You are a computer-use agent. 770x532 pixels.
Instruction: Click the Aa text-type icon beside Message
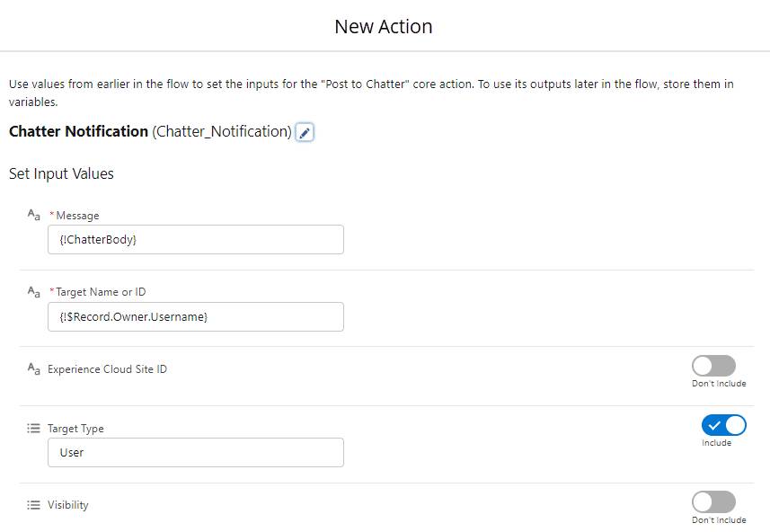click(31, 215)
